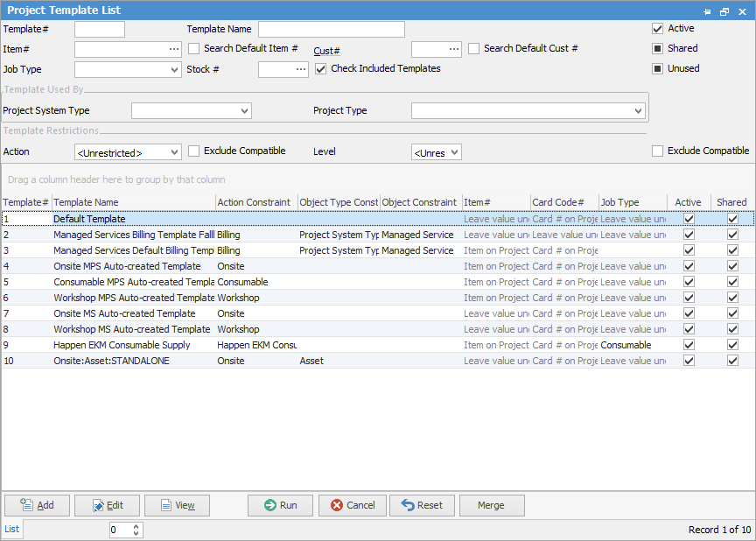Click the Merge button
The image size is (756, 541).
[x=492, y=505]
